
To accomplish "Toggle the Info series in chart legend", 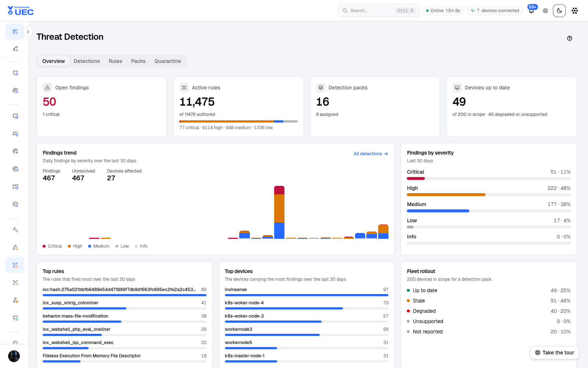I will point(141,246).
